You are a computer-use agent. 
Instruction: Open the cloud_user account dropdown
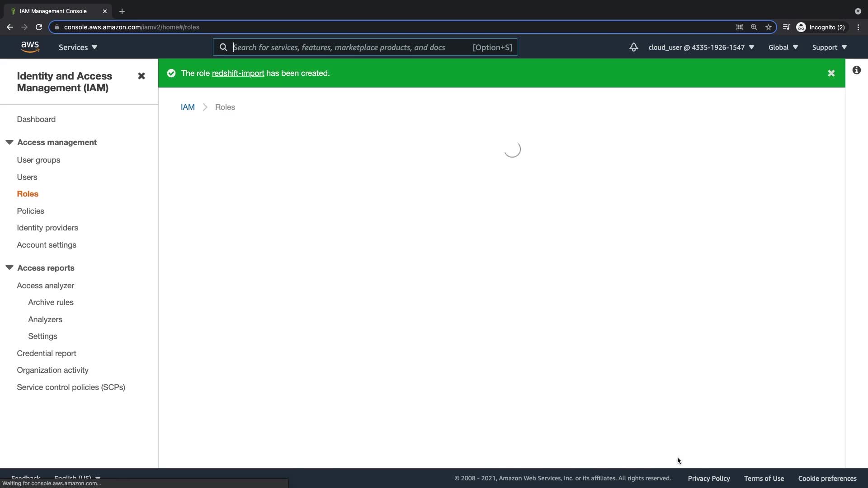(701, 47)
